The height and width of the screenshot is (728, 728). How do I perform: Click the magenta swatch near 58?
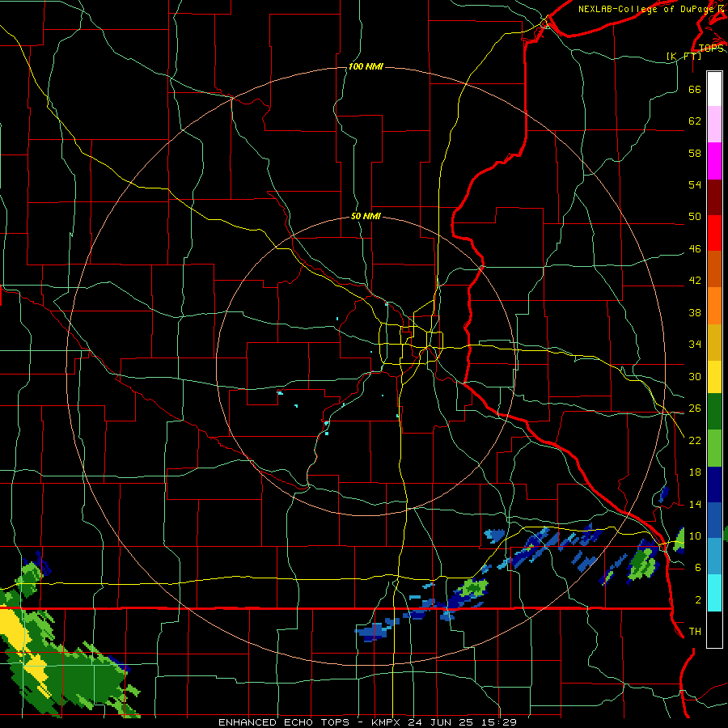[x=714, y=161]
